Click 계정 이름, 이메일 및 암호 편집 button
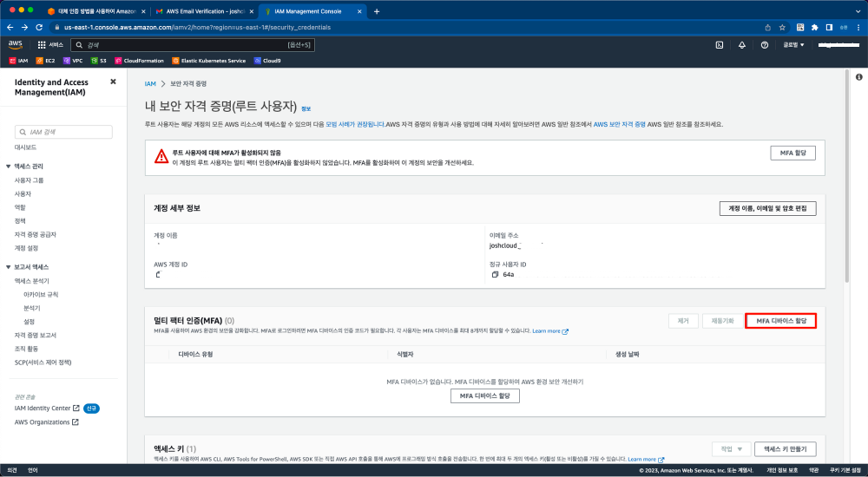The height and width of the screenshot is (477, 868). pos(768,208)
